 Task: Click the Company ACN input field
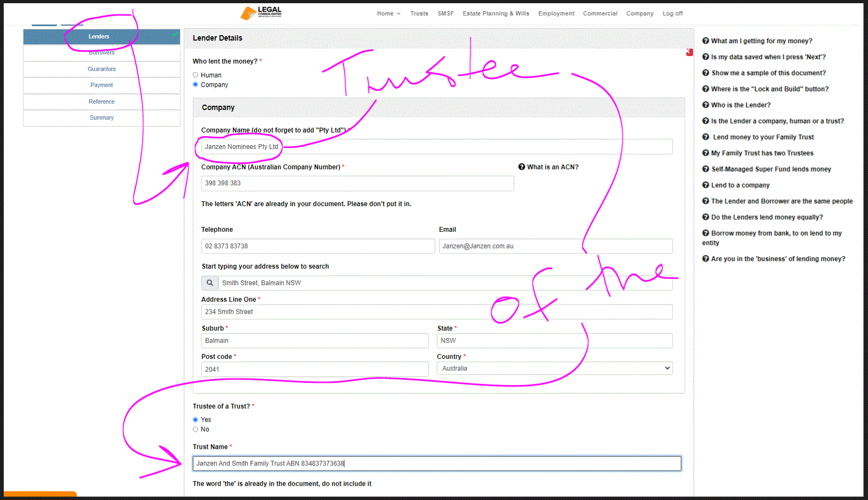point(357,183)
